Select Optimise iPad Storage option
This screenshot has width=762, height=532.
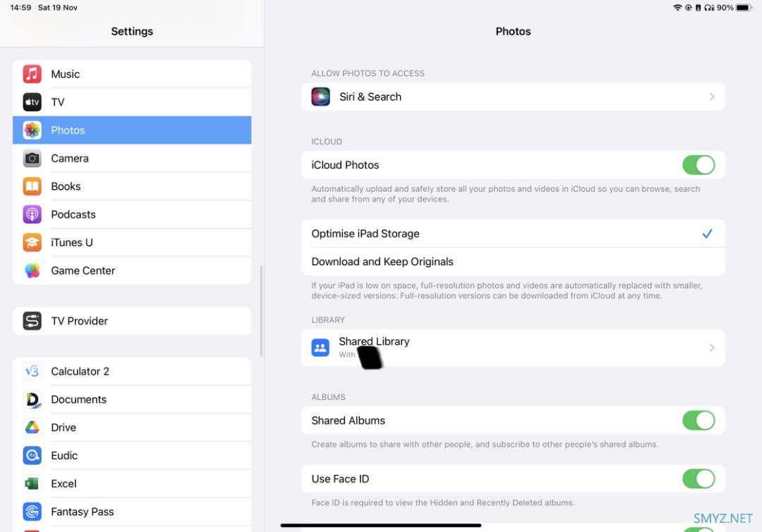click(513, 234)
